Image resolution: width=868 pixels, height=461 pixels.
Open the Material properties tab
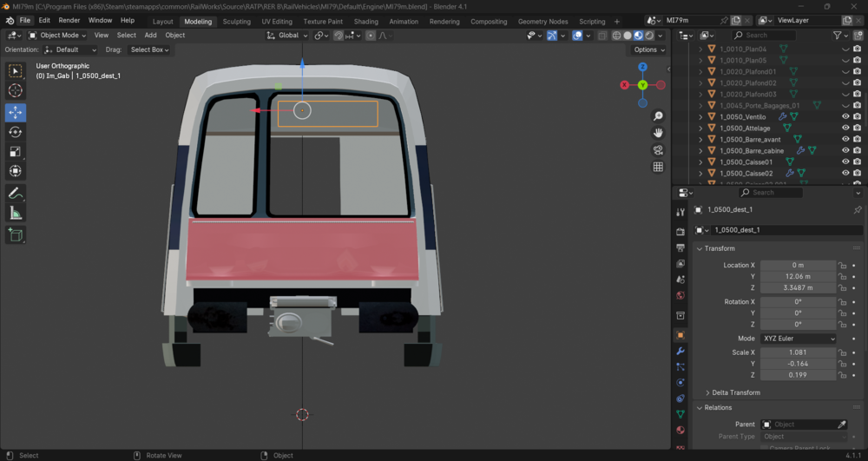681,430
